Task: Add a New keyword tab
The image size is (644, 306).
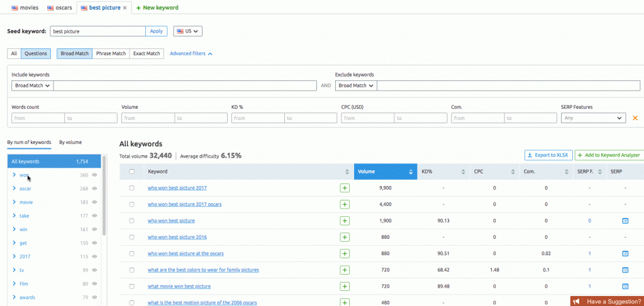Action: point(157,8)
